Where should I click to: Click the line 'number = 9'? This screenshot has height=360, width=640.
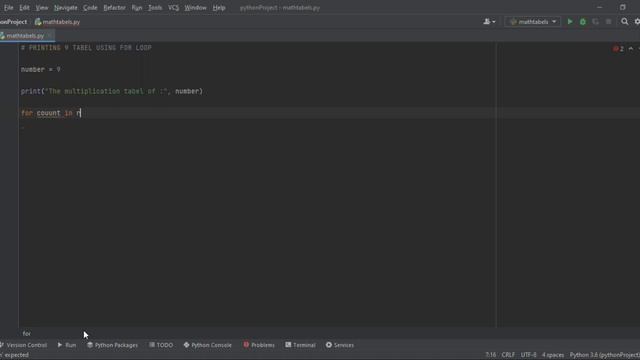[40, 69]
